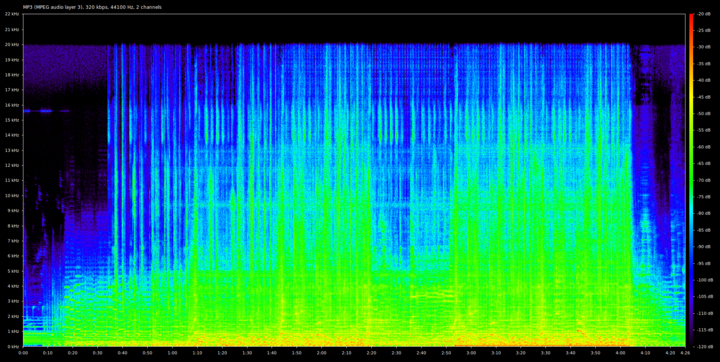Image resolution: width=720 pixels, height=362 pixels.
Task: Select the -100 dB scale label
Action: 705,280
